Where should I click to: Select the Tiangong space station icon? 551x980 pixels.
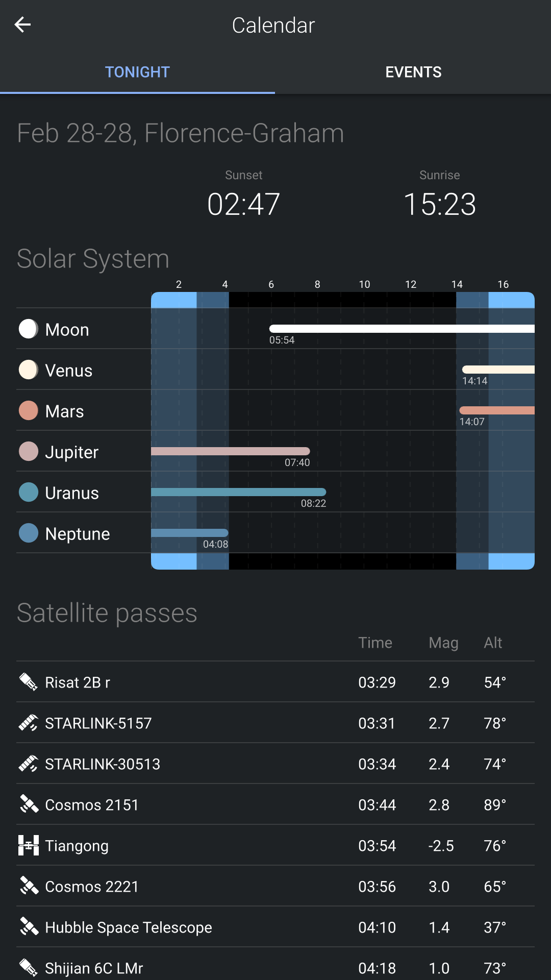click(29, 845)
